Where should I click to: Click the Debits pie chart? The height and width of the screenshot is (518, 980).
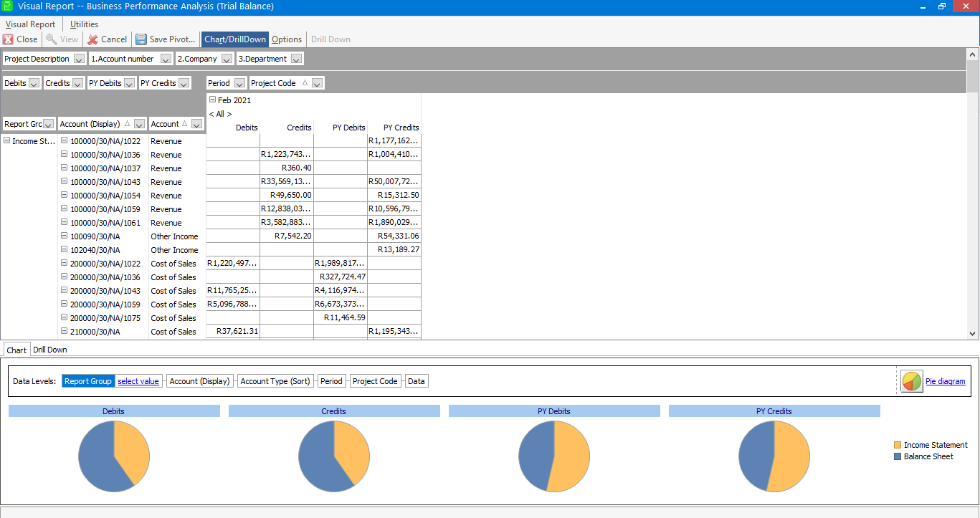click(114, 456)
